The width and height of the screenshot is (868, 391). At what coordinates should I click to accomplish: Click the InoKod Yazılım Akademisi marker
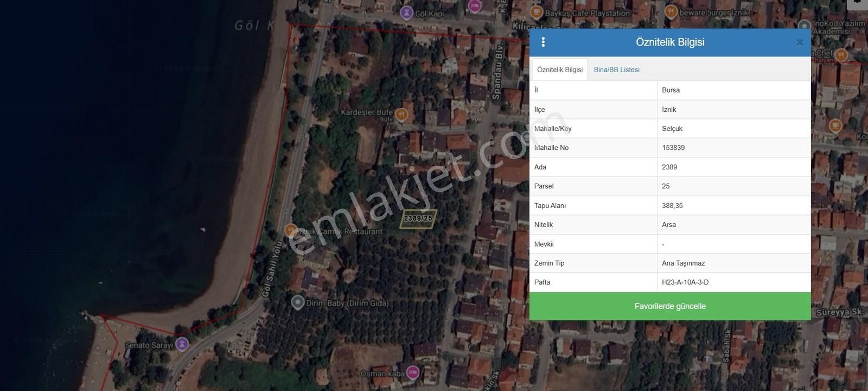(x=805, y=26)
